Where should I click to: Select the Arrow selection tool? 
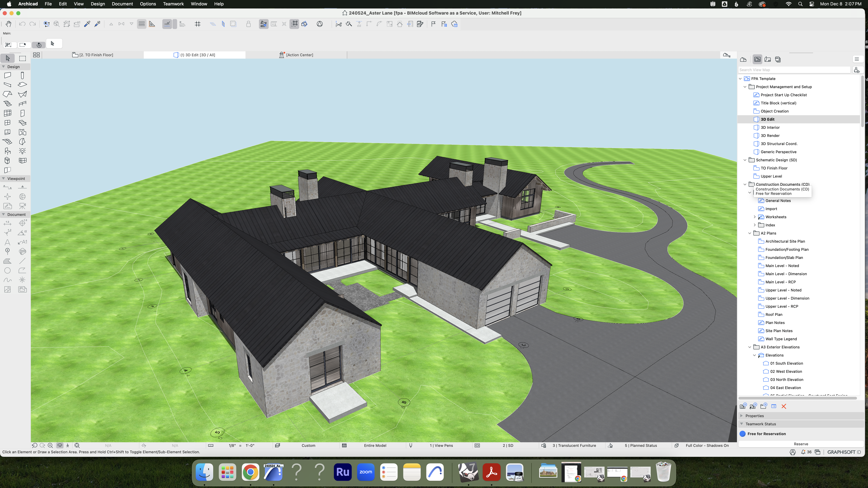click(x=8, y=58)
